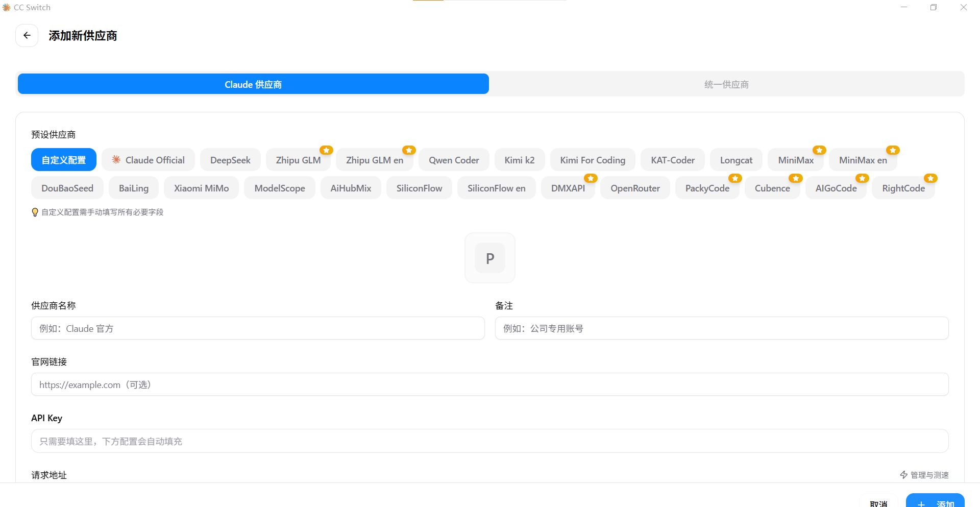Viewport: 980px width, 507px height.
Task: Pick the Zhipu GLM preset
Action: point(298,160)
